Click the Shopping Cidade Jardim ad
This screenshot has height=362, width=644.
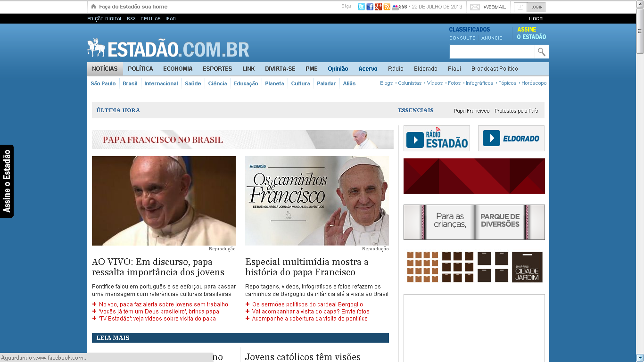(x=474, y=267)
